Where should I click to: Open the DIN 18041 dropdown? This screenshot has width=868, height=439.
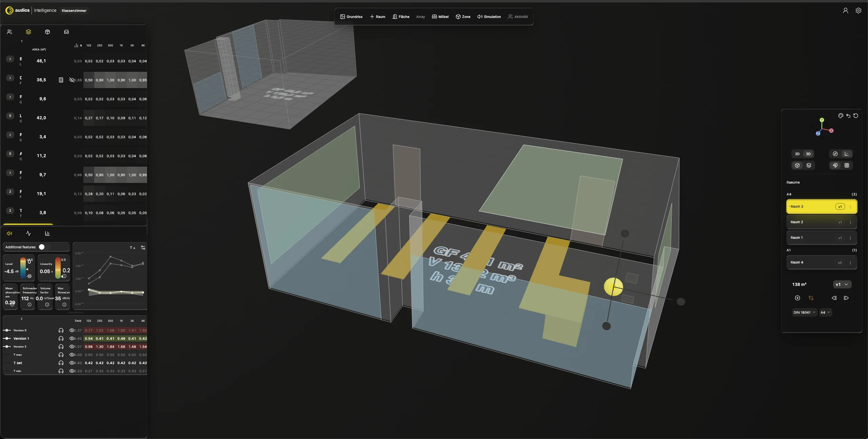click(x=804, y=312)
